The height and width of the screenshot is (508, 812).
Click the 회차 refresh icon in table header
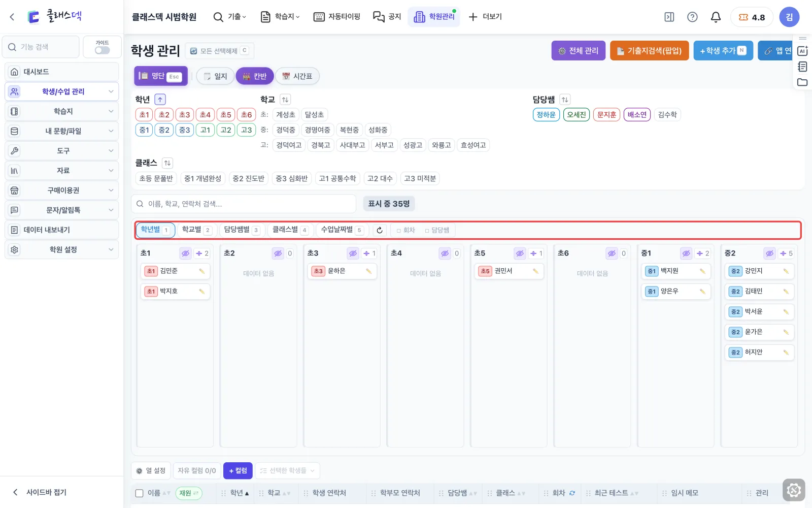coord(572,493)
